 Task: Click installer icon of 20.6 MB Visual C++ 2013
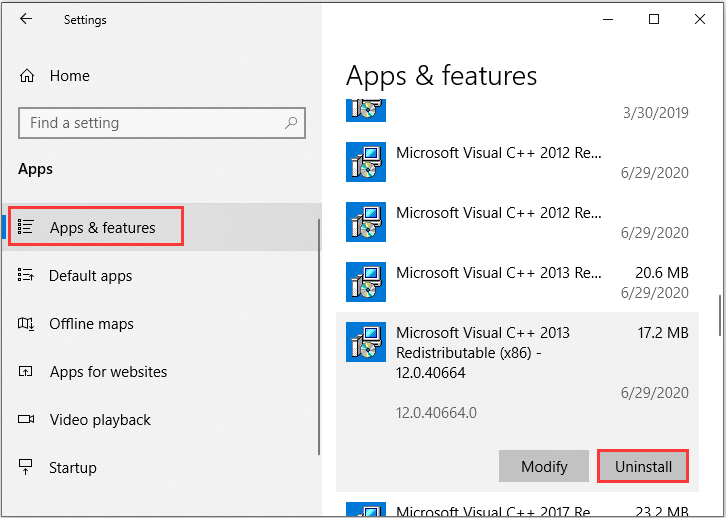366,282
